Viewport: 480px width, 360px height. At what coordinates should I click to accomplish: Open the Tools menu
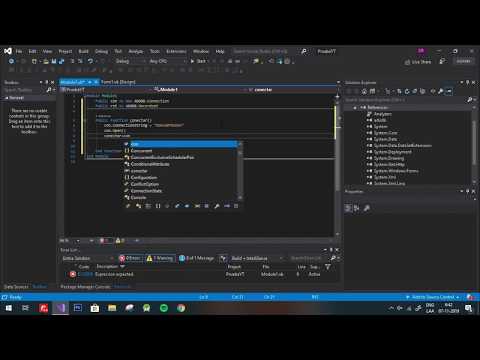[x=155, y=51]
